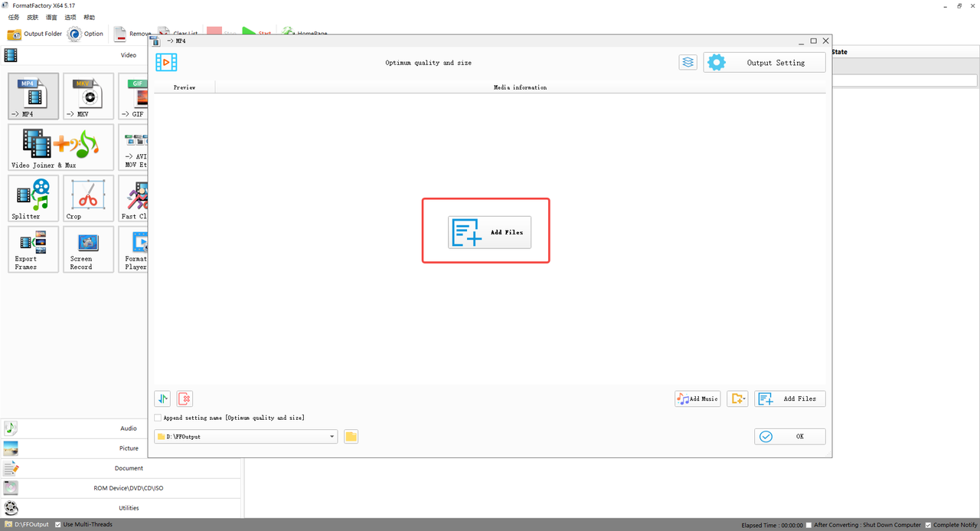Toggle After Converting Shut Down Computer checkbox

click(x=809, y=525)
